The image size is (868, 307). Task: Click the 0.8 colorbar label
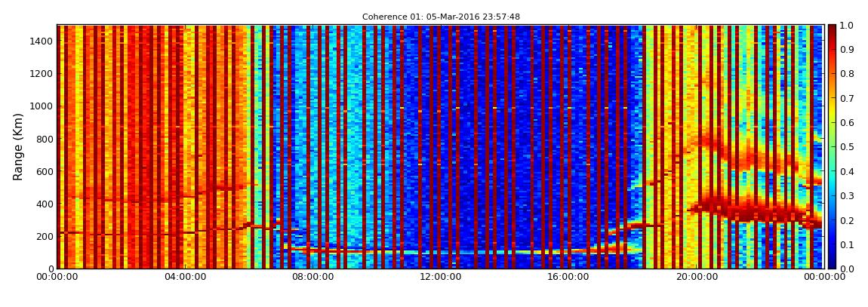[847, 74]
